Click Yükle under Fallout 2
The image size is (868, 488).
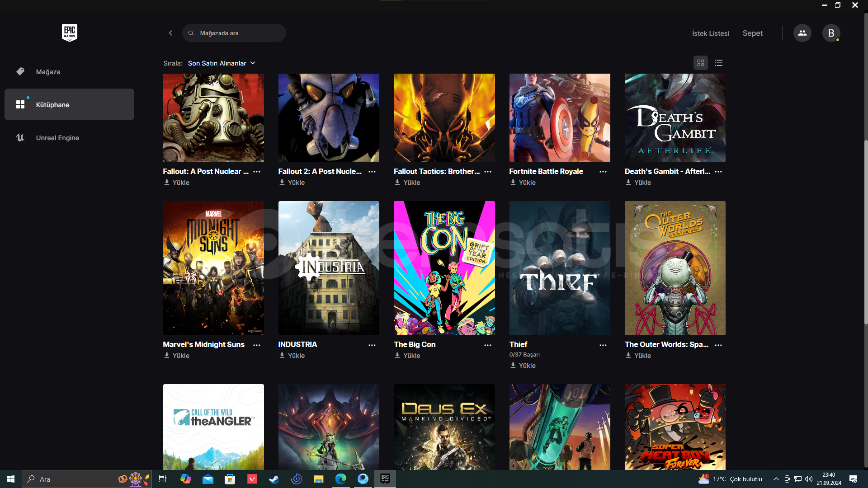pos(292,183)
